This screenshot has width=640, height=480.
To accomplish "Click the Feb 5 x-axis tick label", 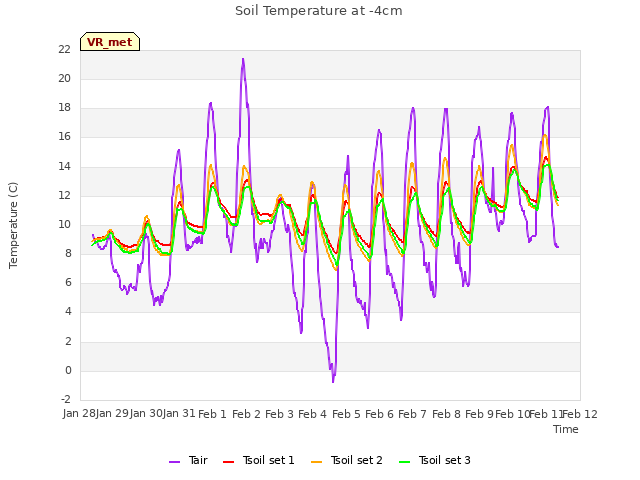I will pos(346,414).
